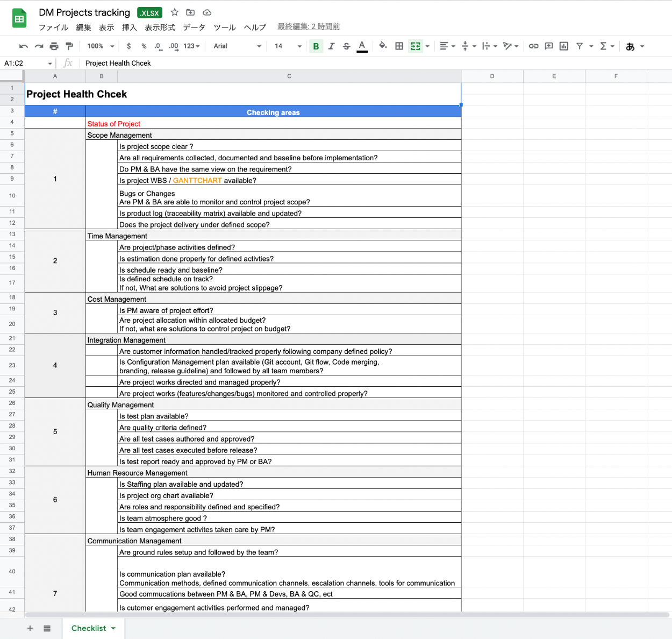
Task: Open the fill color picker
Action: [x=383, y=46]
